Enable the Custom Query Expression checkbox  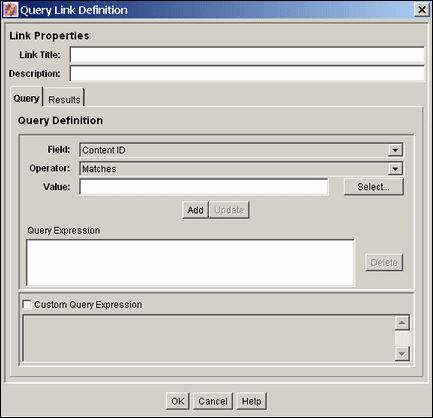27,304
